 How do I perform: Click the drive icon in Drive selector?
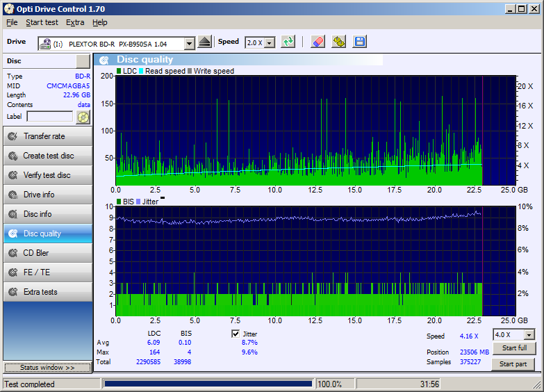(44, 44)
